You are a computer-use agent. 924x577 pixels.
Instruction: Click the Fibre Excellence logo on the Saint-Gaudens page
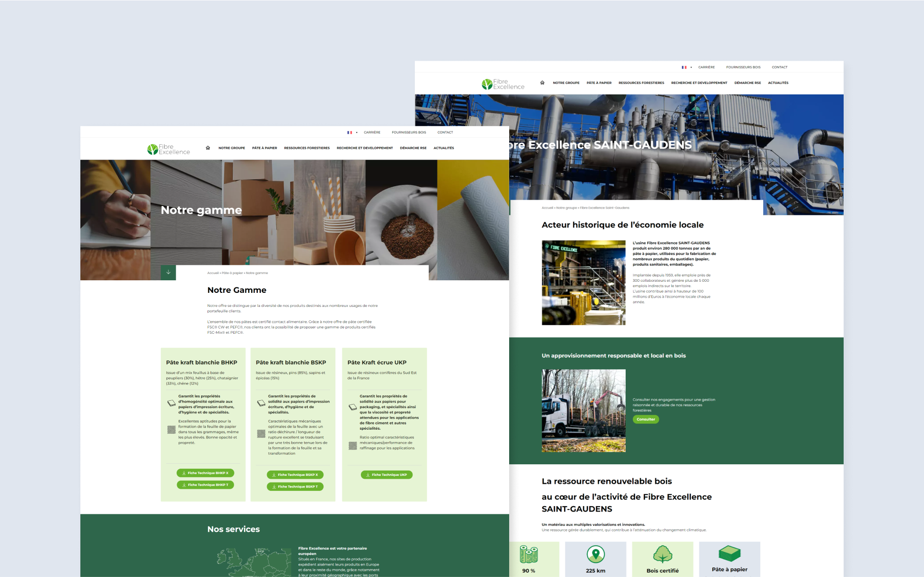[x=502, y=83]
